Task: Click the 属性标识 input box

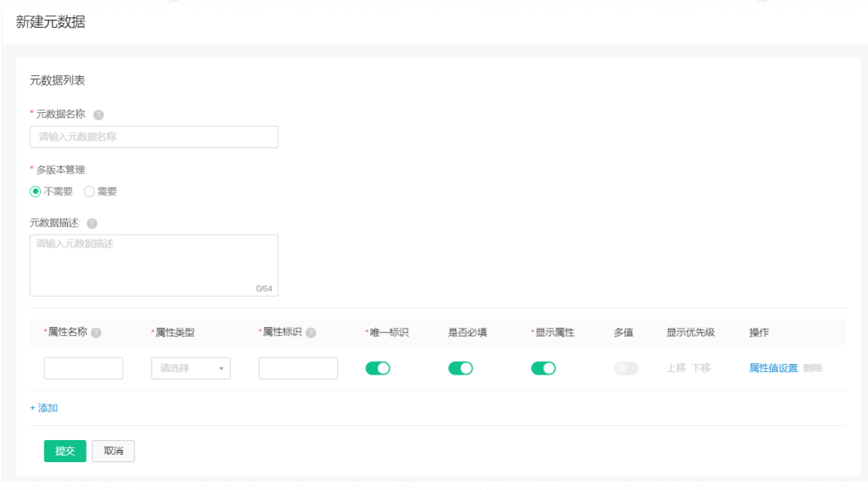Action: click(298, 368)
